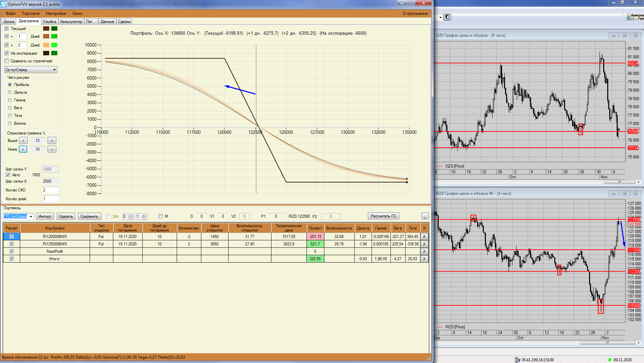Open the Файл menu

click(x=11, y=13)
